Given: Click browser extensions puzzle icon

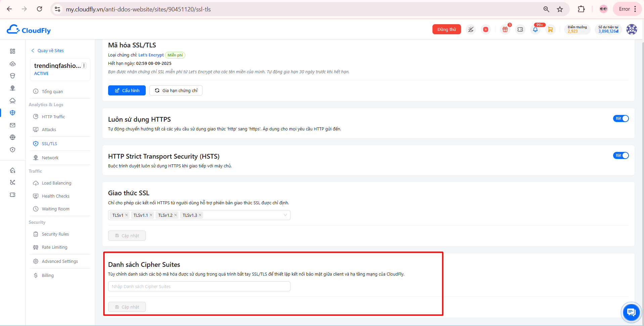Looking at the screenshot, I should coord(581,9).
